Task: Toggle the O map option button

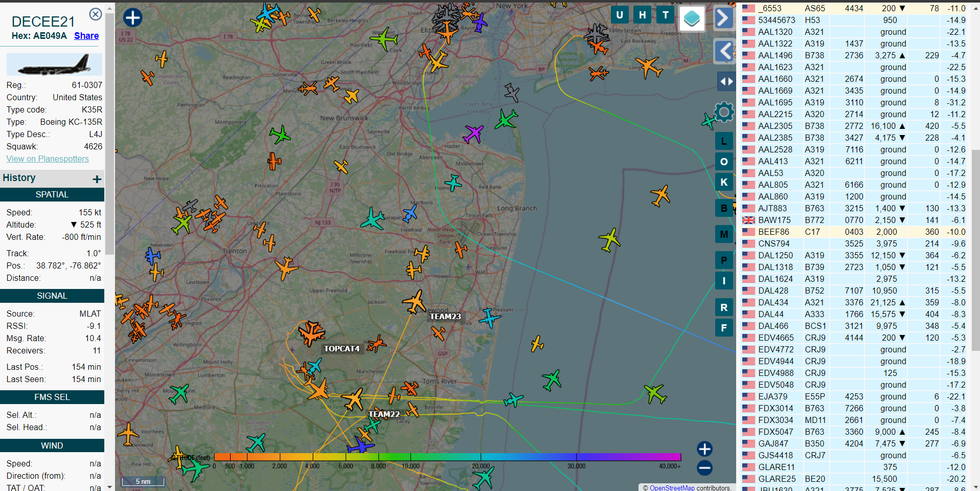Action: (x=724, y=162)
